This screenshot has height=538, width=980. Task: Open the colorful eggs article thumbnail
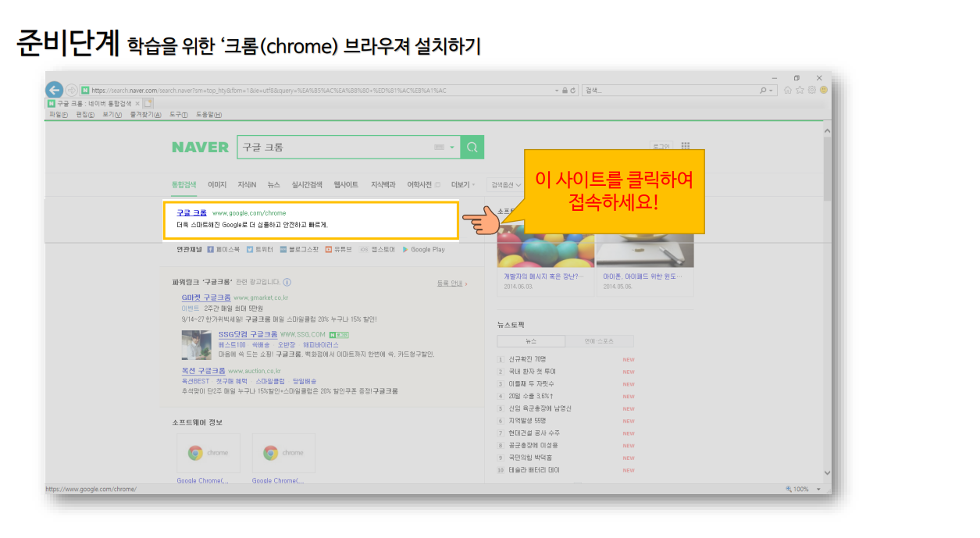click(x=546, y=248)
